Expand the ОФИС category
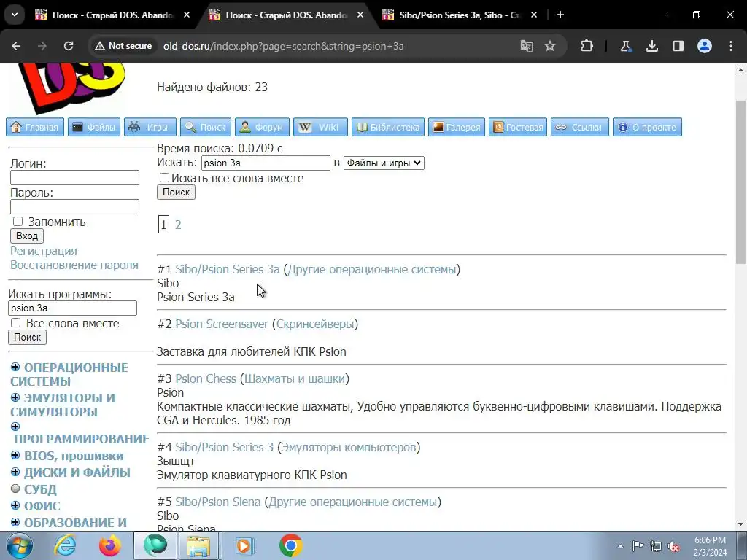Screen dimensions: 747x560 click(15, 506)
